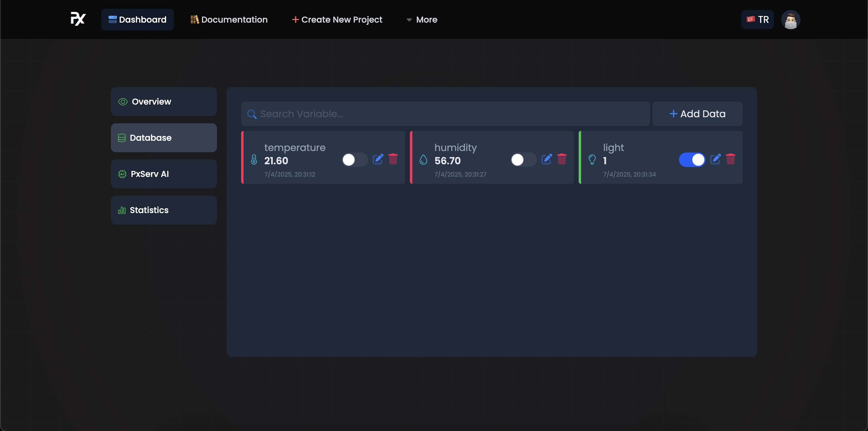Delete the temperature variable
Image resolution: width=868 pixels, height=431 pixels.
click(x=393, y=159)
